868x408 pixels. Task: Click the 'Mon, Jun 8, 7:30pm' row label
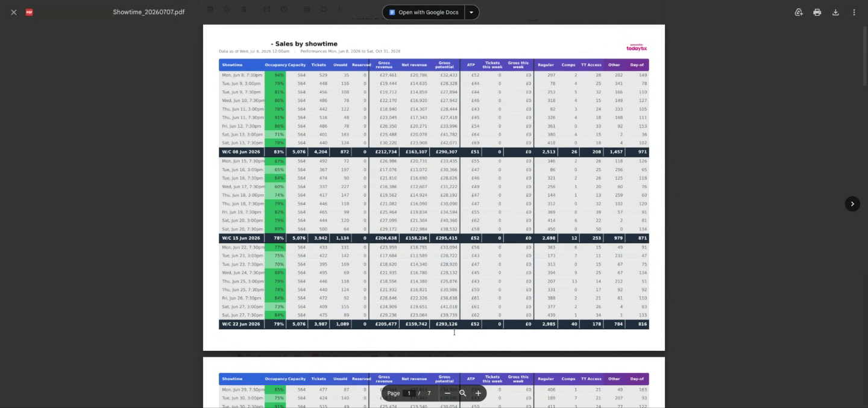point(242,75)
